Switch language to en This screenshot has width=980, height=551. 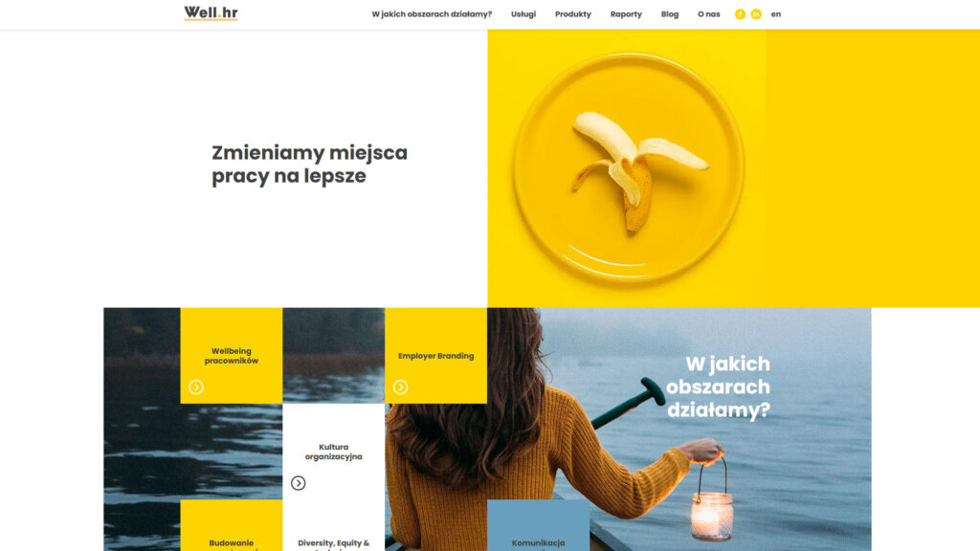click(x=775, y=14)
